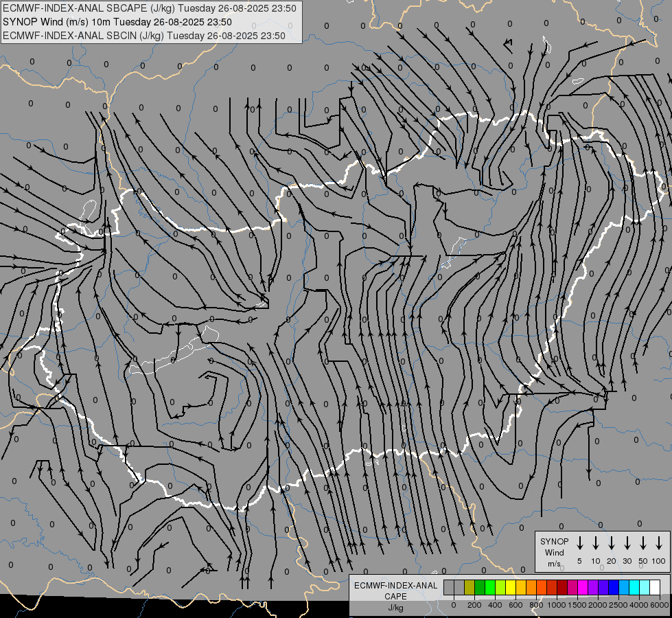Click wind legend arrow above 50 m/s
The height and width of the screenshot is (618, 672).
643,543
